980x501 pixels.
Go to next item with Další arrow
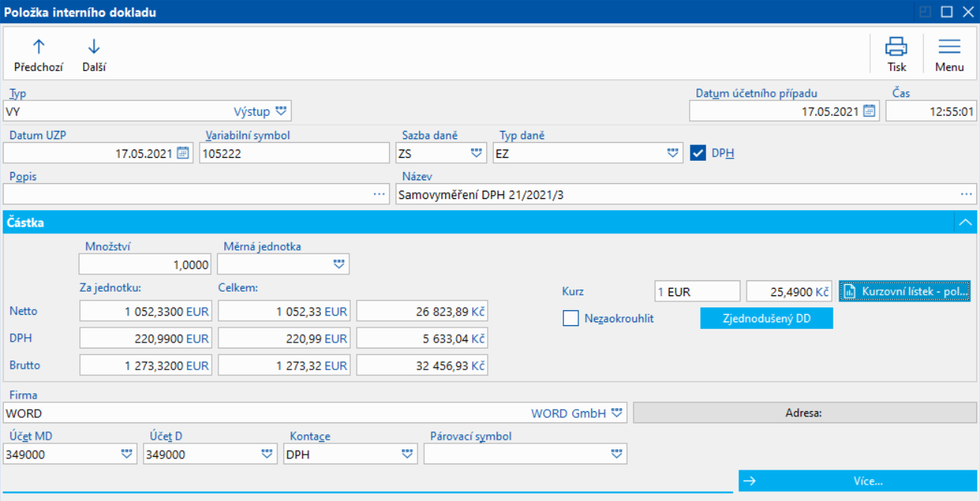94,46
